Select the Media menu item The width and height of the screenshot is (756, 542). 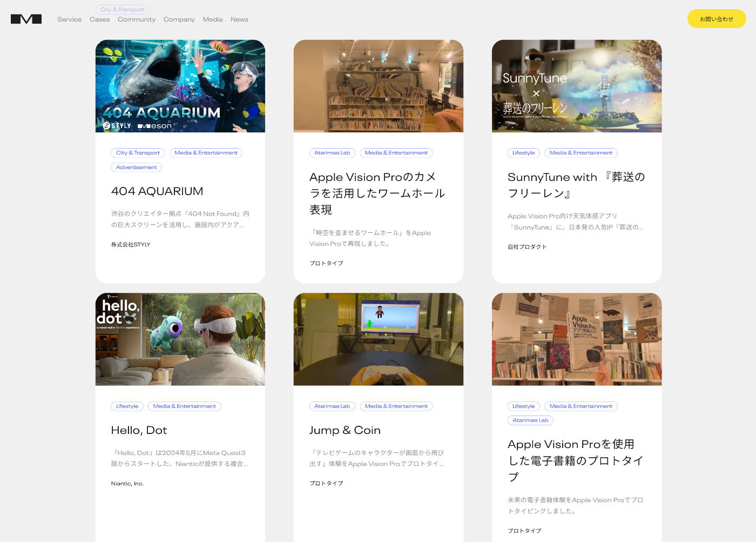pyautogui.click(x=213, y=19)
